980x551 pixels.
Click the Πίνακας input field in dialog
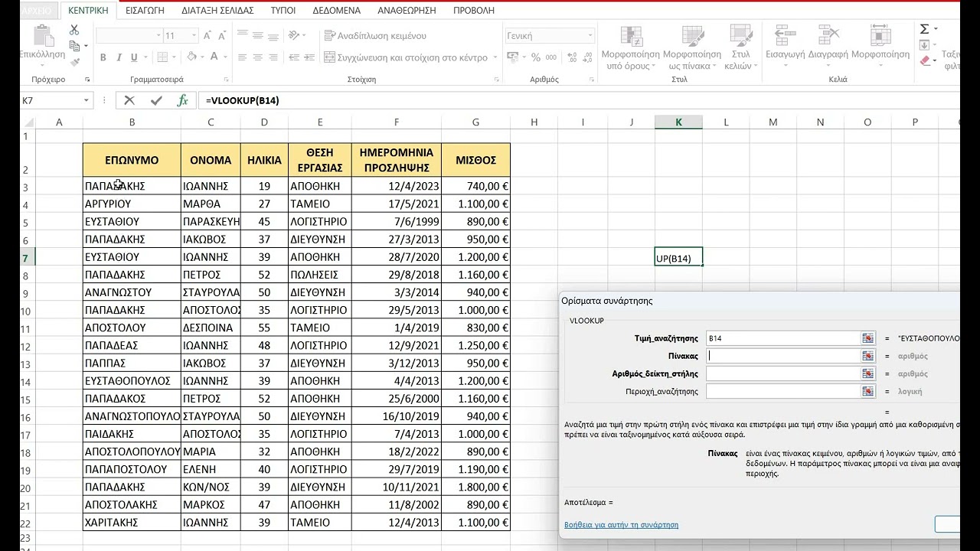[x=782, y=356]
